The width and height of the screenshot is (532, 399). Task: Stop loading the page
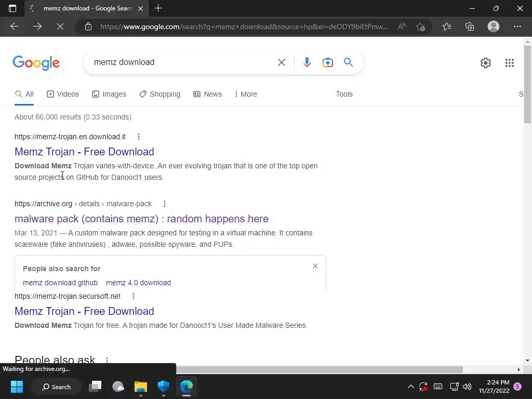(60, 26)
